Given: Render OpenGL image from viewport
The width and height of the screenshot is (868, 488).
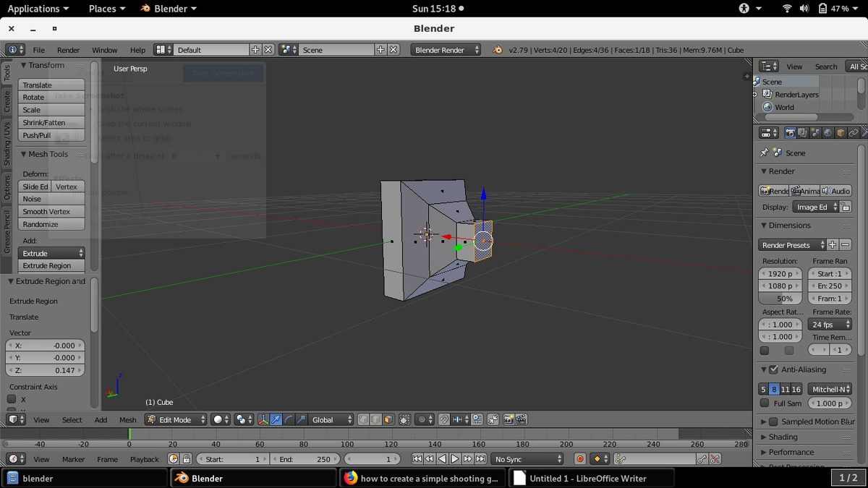Looking at the screenshot, I should coord(509,419).
